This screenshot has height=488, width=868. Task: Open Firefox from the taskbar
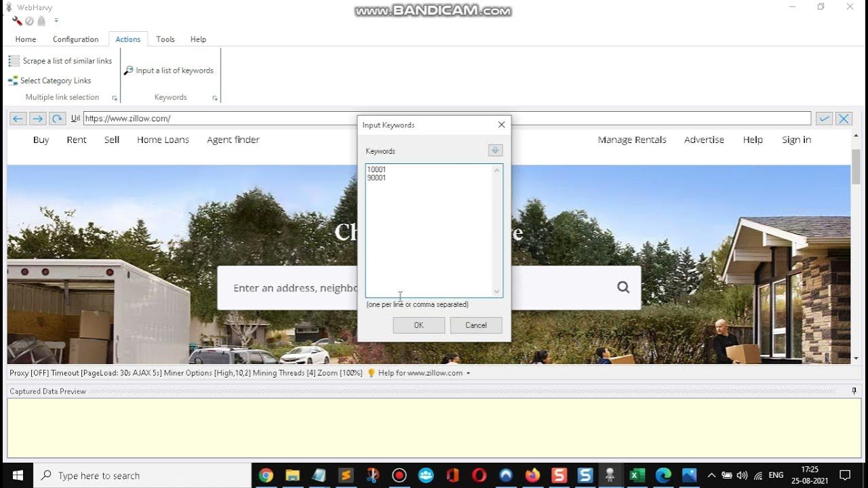pos(532,475)
